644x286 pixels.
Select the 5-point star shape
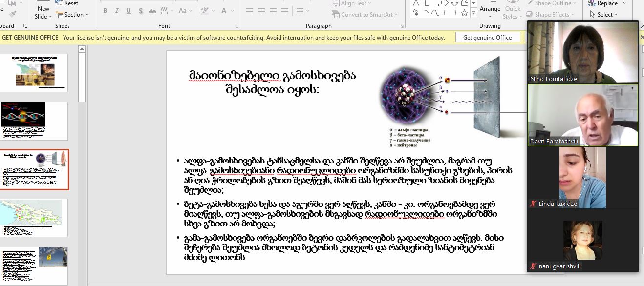(464, 13)
